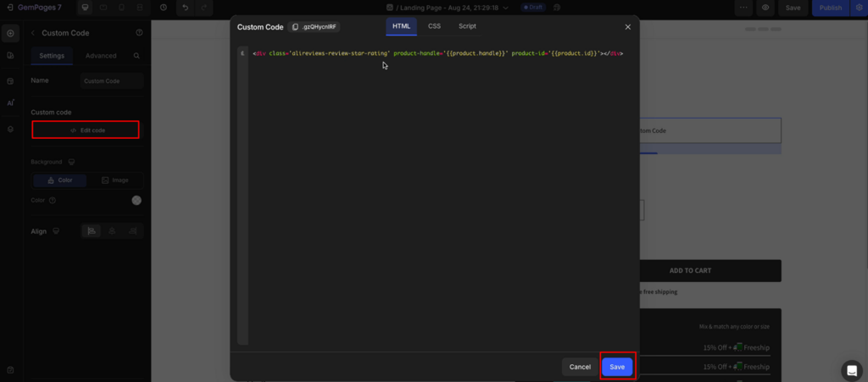
Task: Switch to the CSS tab
Action: click(434, 26)
